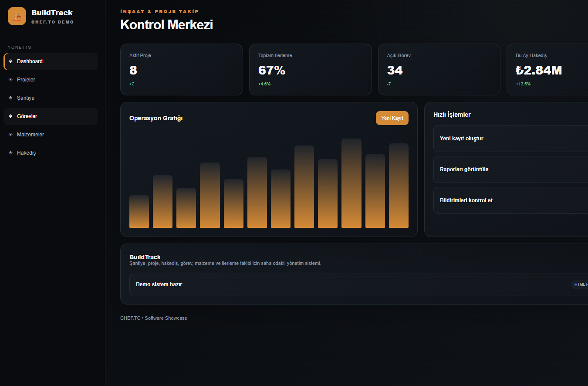The height and width of the screenshot is (386, 588).
Task: Click the shortest first bar in the chart
Action: 139,211
